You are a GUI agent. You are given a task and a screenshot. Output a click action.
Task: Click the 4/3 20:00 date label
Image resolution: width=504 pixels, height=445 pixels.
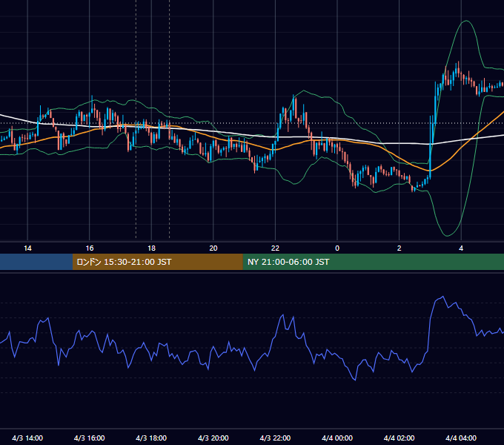point(213,438)
